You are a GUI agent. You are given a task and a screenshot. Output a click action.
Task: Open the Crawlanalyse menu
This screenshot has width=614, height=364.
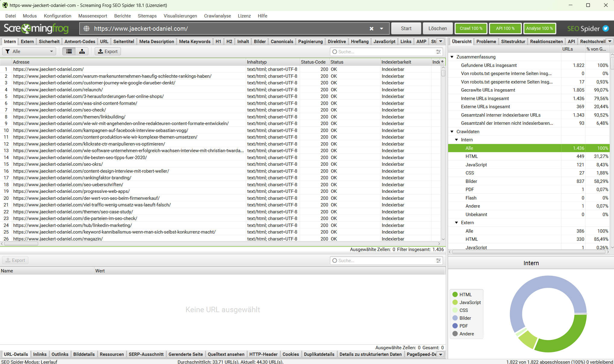[x=217, y=16]
